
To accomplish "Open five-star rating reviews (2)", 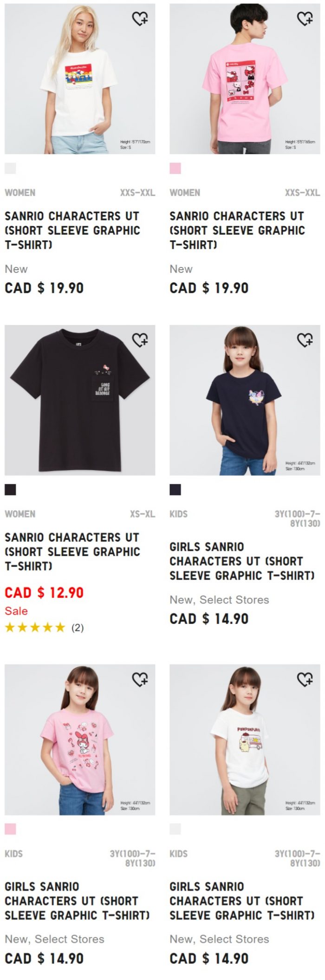I will pos(44,628).
